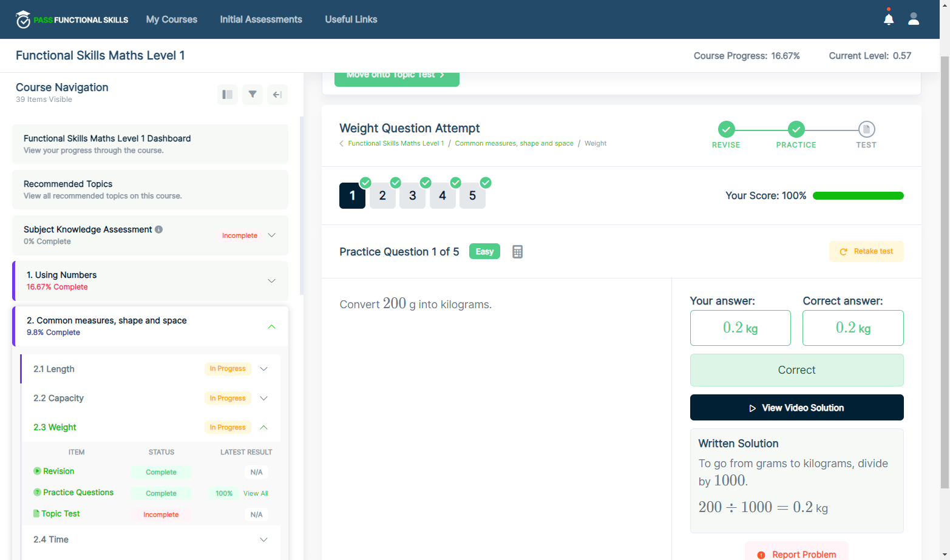950x560 pixels.
Task: Open the calculator icon
Action: [x=517, y=252]
